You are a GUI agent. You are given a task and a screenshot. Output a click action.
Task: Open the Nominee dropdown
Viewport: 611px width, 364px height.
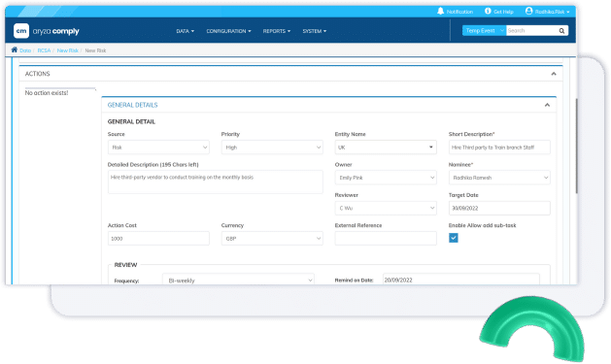tap(499, 178)
